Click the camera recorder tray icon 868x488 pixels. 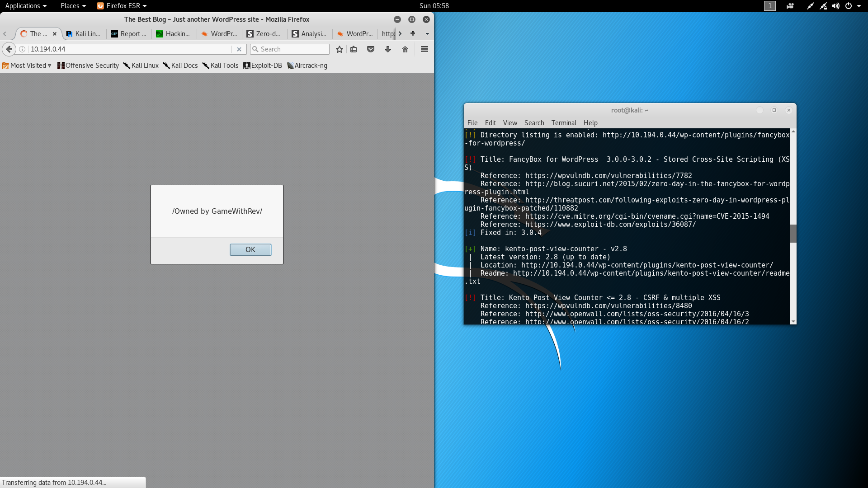pyautogui.click(x=790, y=6)
